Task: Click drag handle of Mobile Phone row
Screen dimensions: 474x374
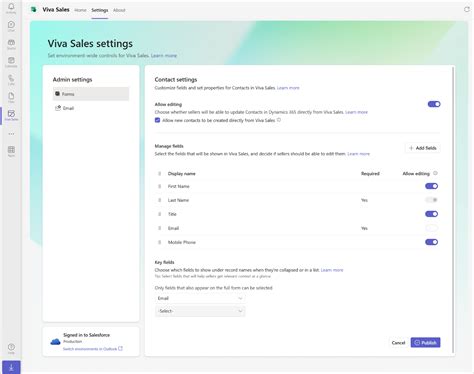Action: (159, 242)
